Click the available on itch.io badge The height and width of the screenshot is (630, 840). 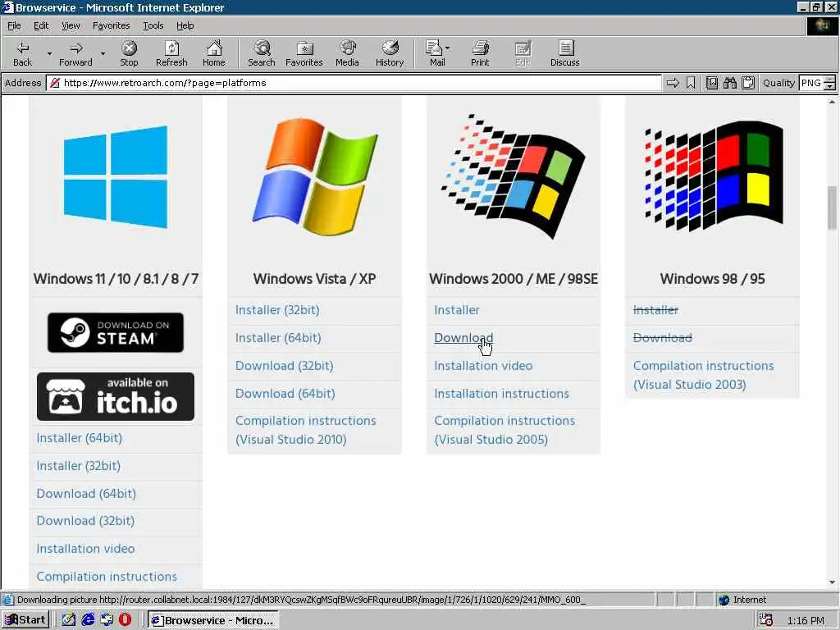tap(116, 396)
